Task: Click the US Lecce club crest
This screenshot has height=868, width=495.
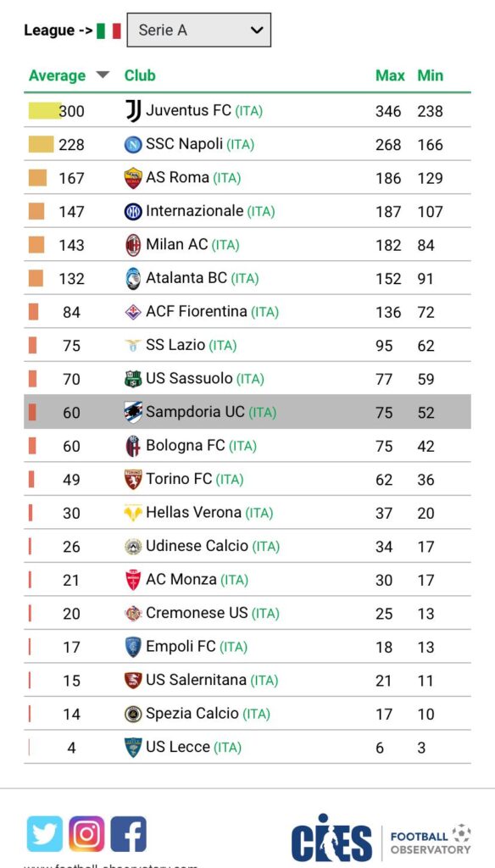Action: (x=133, y=748)
